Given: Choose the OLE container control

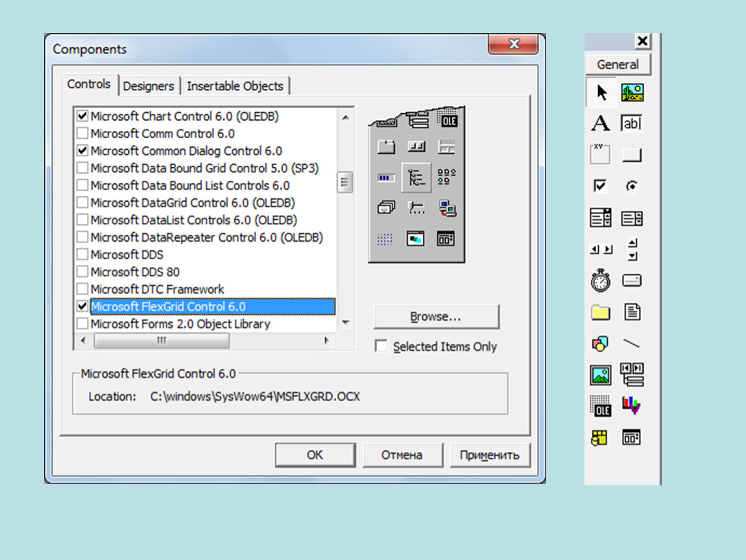Looking at the screenshot, I should (600, 406).
